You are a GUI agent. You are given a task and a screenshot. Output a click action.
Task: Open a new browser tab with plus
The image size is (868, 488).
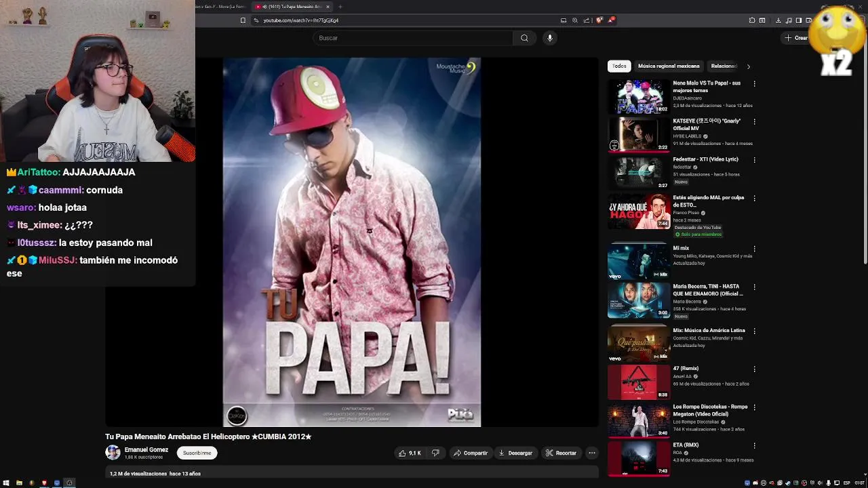pyautogui.click(x=340, y=7)
